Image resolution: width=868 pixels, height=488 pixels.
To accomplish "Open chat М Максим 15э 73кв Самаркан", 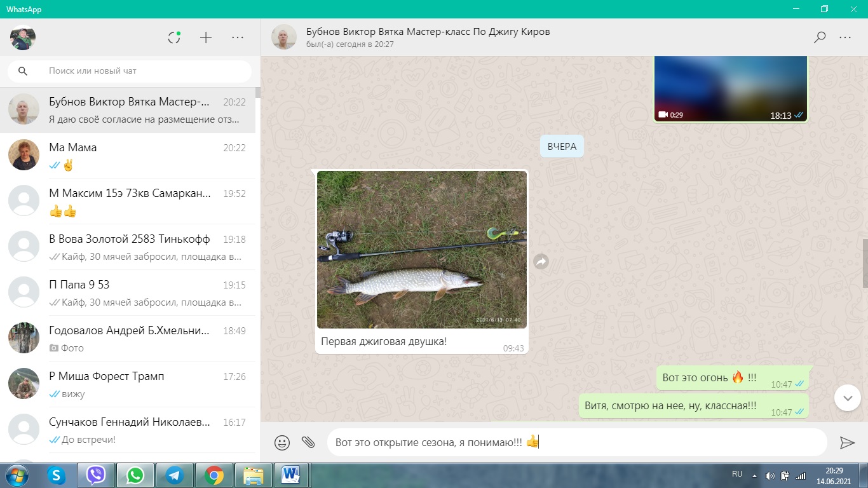I will click(x=128, y=201).
